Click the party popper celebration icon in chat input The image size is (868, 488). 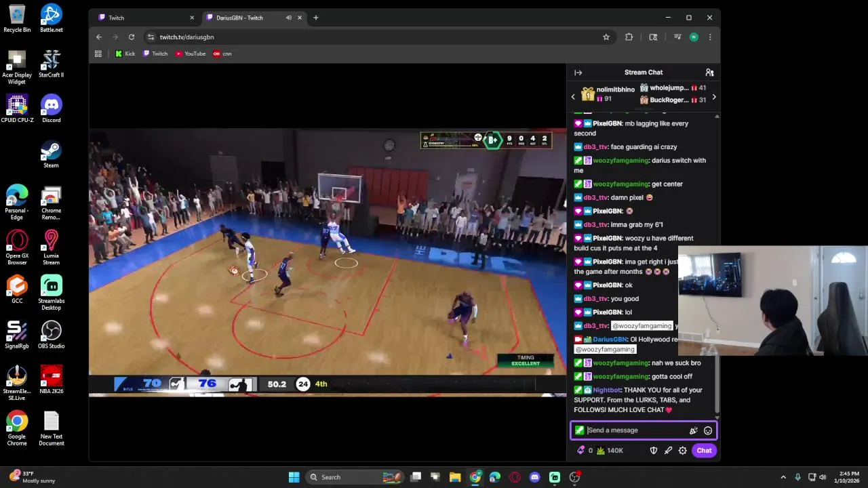[693, 430]
